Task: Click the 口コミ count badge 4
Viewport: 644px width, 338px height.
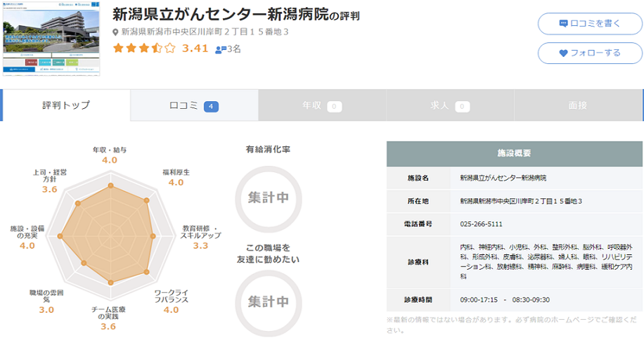Action: pos(211,107)
